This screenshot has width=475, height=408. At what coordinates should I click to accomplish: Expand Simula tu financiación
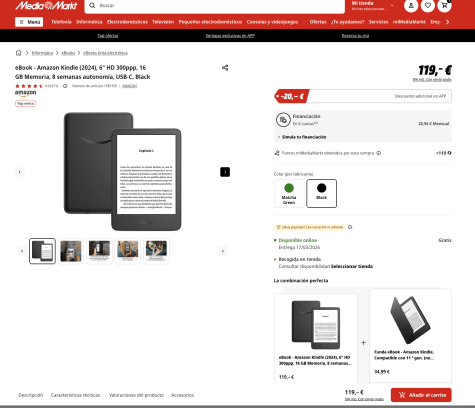(302, 137)
